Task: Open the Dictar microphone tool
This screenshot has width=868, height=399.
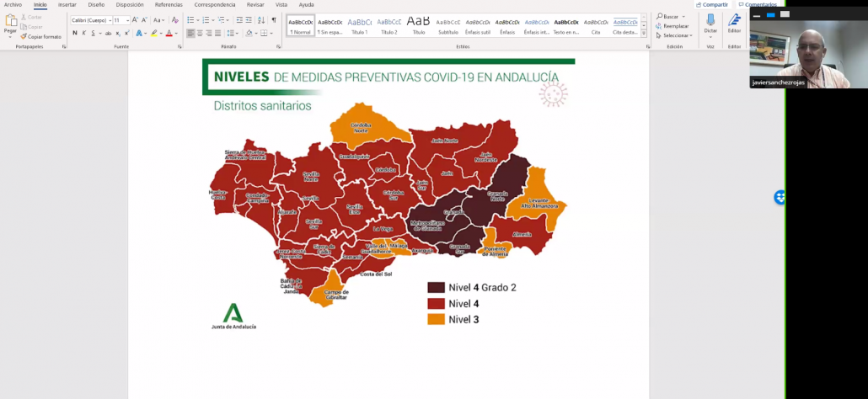Action: 710,23
